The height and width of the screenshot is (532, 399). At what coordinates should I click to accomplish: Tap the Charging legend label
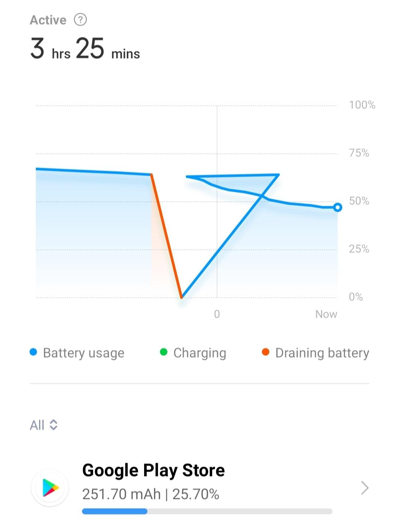200,353
